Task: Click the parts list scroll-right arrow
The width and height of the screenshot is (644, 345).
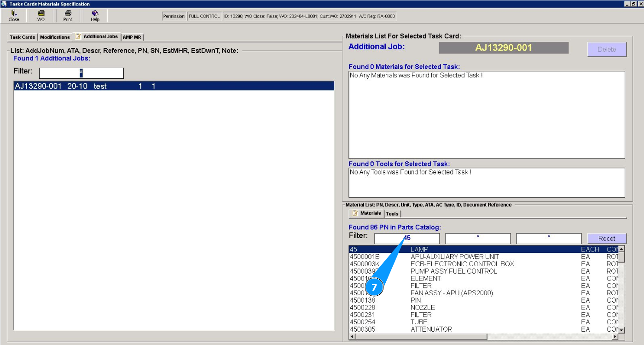Action: (x=615, y=337)
